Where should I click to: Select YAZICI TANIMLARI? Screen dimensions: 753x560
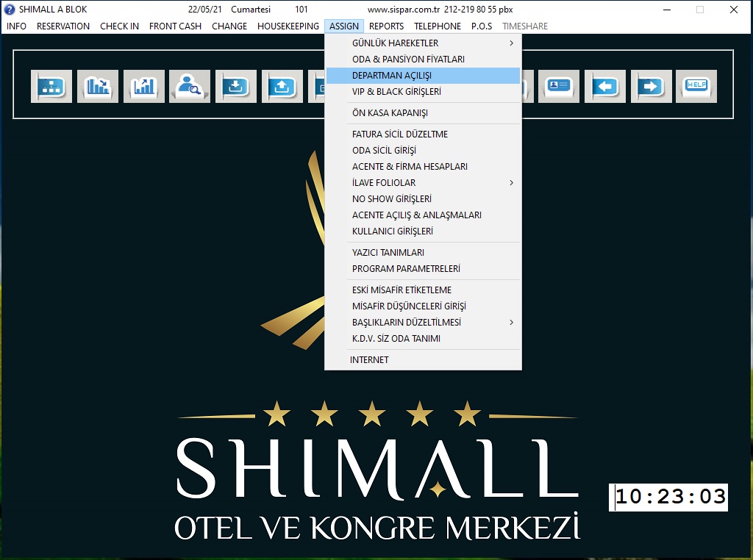pyautogui.click(x=423, y=253)
